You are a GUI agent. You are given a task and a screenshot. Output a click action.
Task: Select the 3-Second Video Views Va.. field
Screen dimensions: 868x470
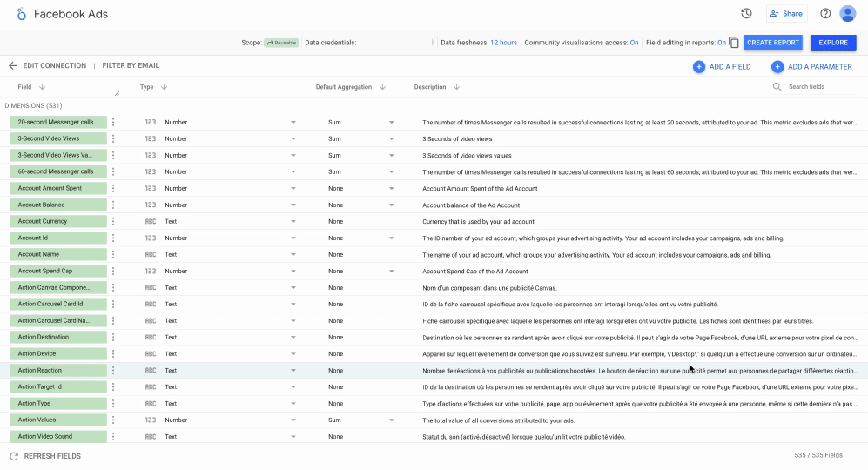click(58, 155)
